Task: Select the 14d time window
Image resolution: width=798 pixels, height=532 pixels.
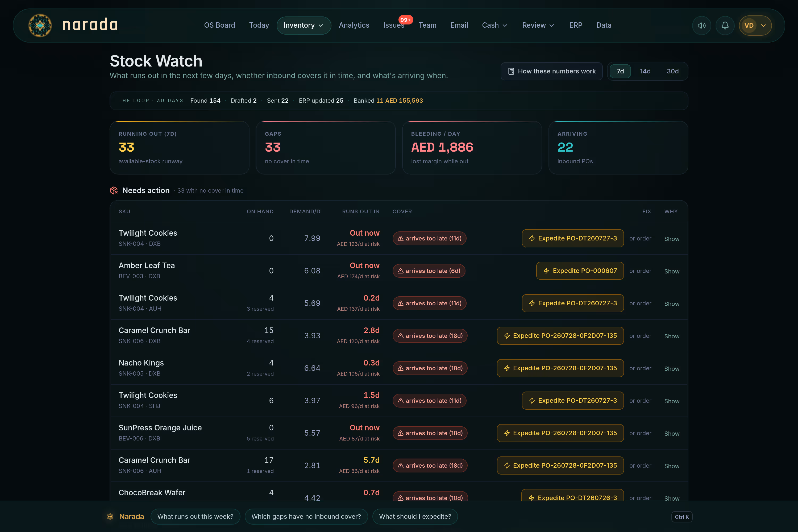Action: [645, 71]
